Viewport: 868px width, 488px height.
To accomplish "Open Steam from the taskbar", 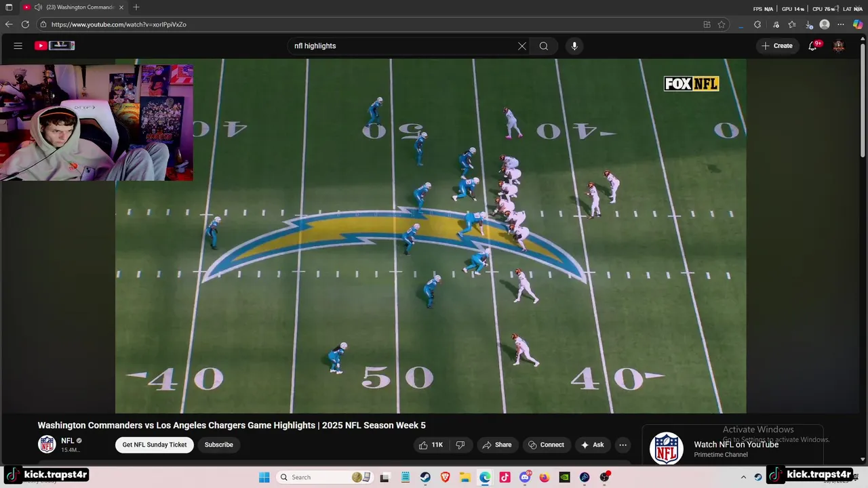I will pyautogui.click(x=425, y=477).
